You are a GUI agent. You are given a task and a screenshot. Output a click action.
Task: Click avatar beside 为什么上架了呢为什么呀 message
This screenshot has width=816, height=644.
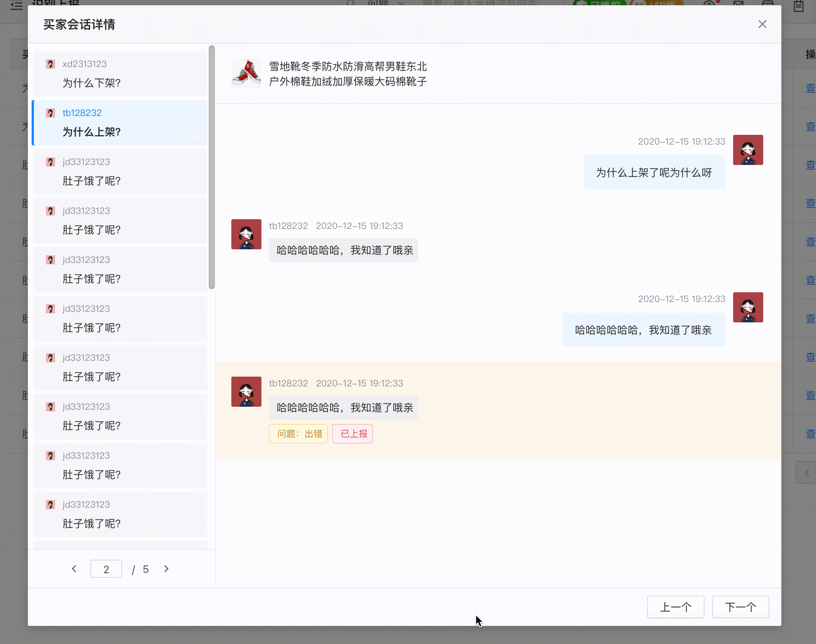748,150
